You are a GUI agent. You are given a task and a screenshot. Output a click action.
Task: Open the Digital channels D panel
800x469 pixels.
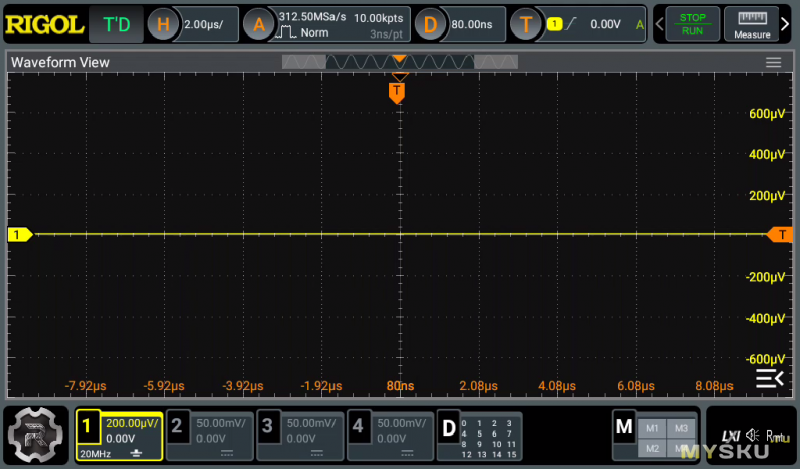point(449,427)
